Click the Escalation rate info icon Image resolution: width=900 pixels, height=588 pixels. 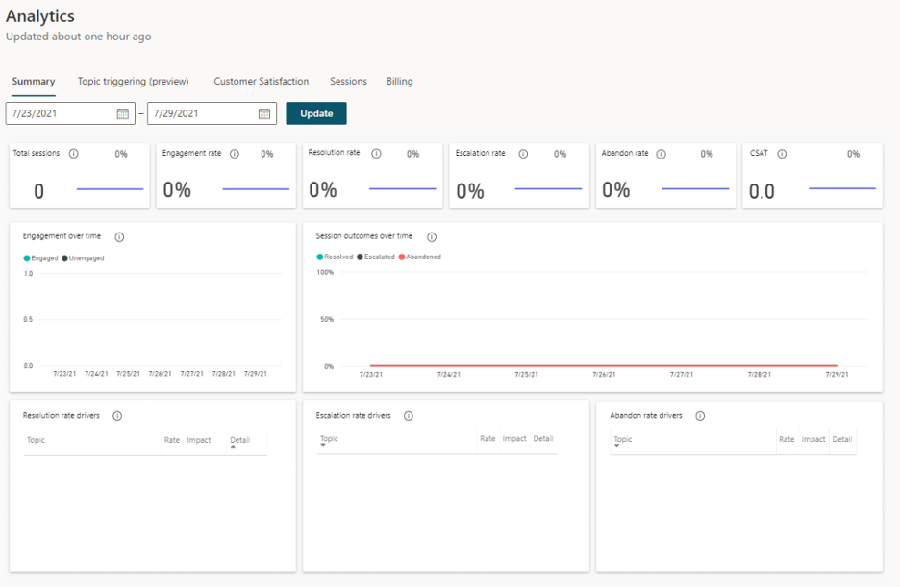(x=523, y=154)
